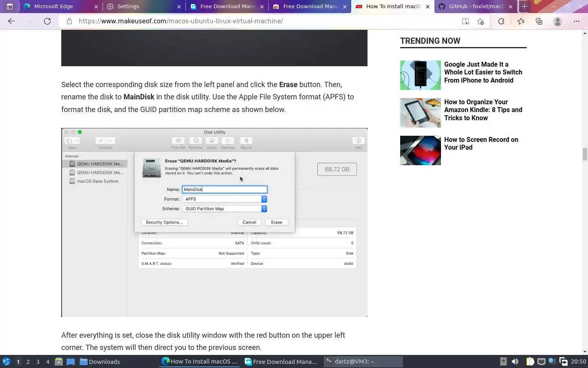Open Edge Settings and more menu

(577, 21)
